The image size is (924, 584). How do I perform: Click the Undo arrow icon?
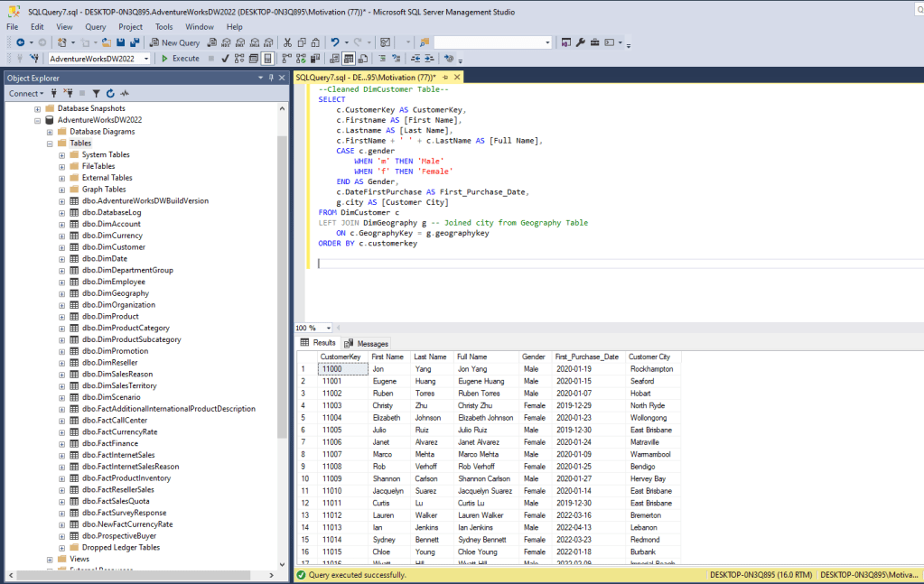point(335,42)
